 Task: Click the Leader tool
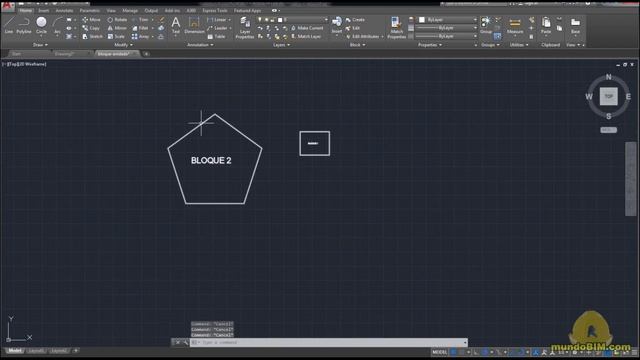click(217, 28)
